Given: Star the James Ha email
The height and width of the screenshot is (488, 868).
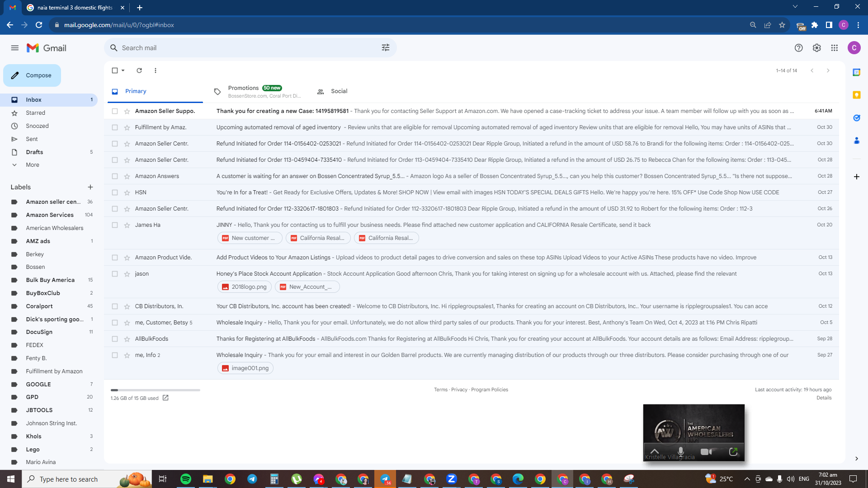Looking at the screenshot, I should point(127,225).
